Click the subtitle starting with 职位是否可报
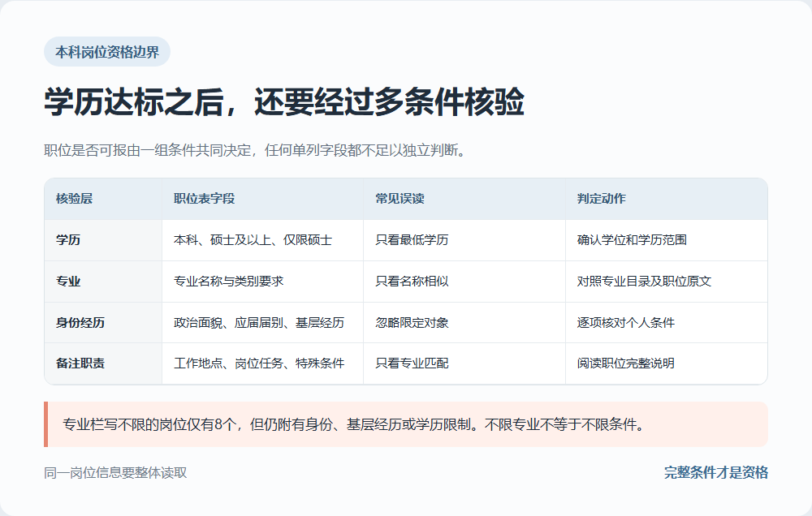Screen dimensions: 812x516 255,150
